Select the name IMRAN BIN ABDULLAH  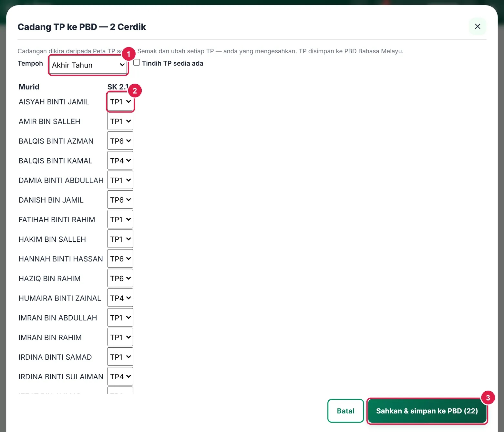58,318
